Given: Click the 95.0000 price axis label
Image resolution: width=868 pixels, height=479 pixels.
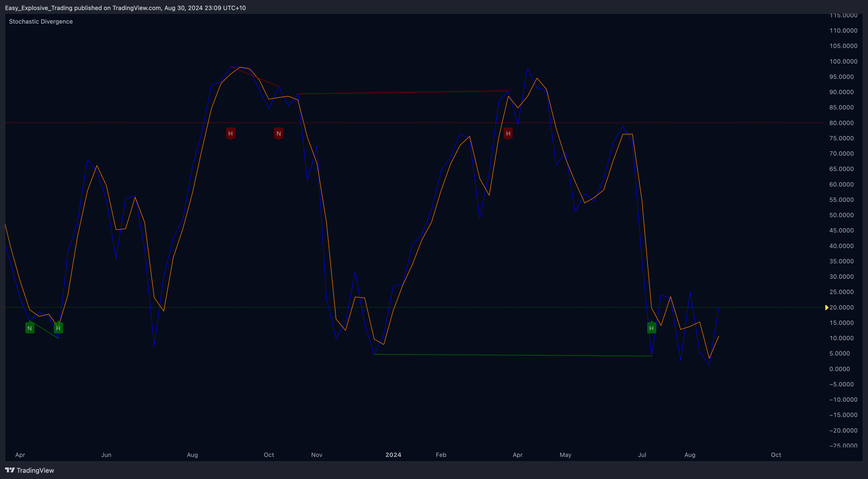Looking at the screenshot, I should click(841, 77).
